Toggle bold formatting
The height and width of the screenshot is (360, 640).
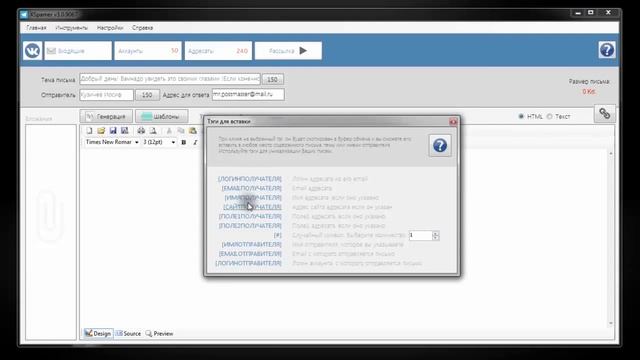[x=184, y=142]
